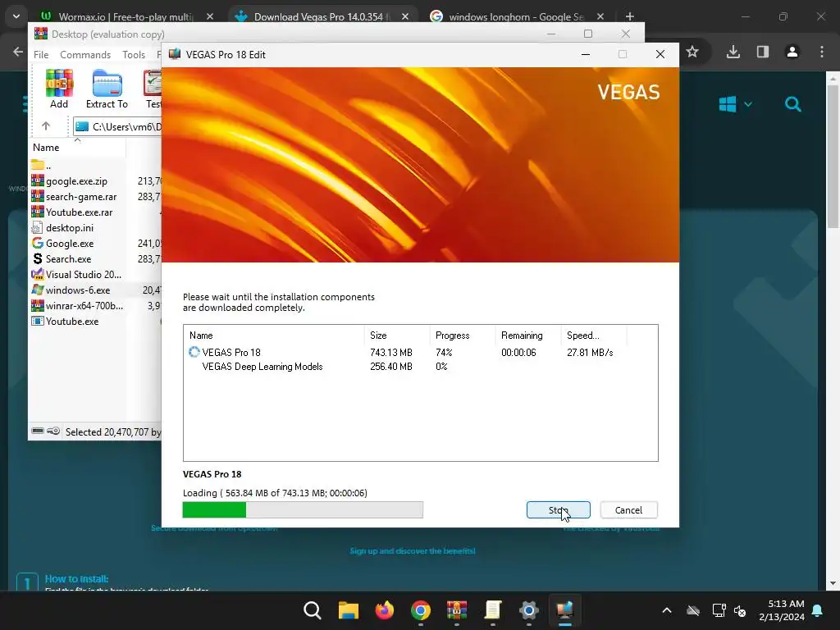
Task: Click the Add icon in WinRAR toolbar
Action: 59,89
